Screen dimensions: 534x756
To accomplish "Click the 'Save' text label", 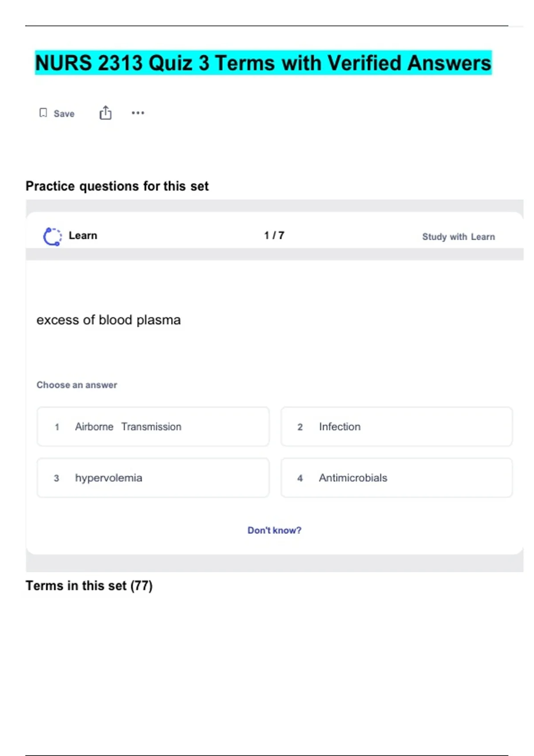I will coord(64,114).
